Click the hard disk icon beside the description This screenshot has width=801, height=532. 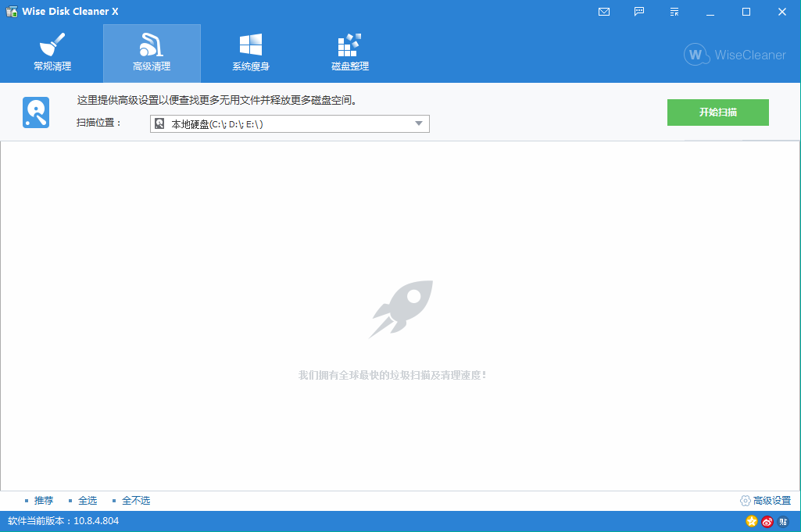[x=36, y=112]
